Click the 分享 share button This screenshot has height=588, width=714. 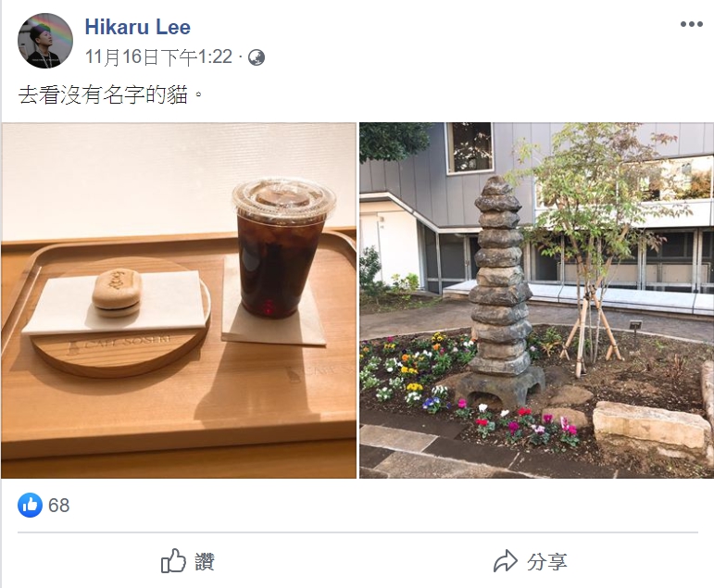coord(531,561)
